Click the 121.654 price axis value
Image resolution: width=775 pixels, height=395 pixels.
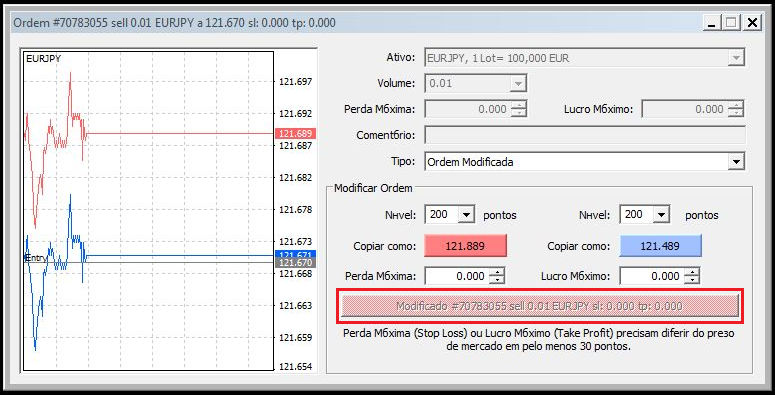(295, 366)
